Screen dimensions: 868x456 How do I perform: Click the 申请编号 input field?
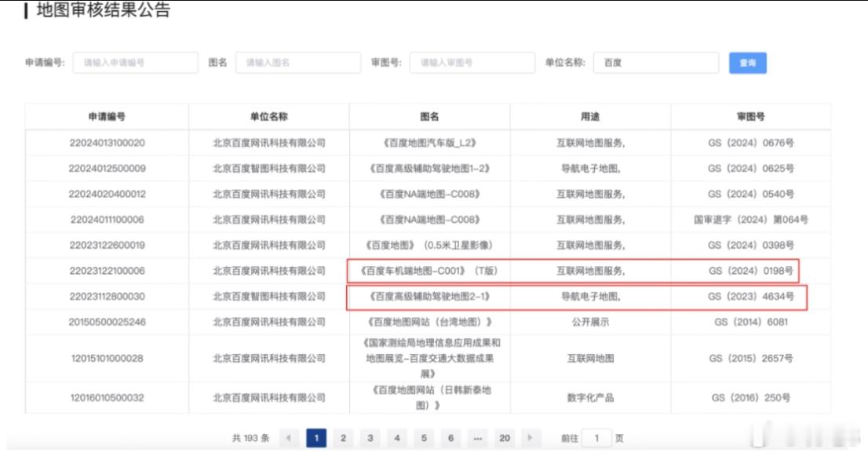[x=135, y=63]
